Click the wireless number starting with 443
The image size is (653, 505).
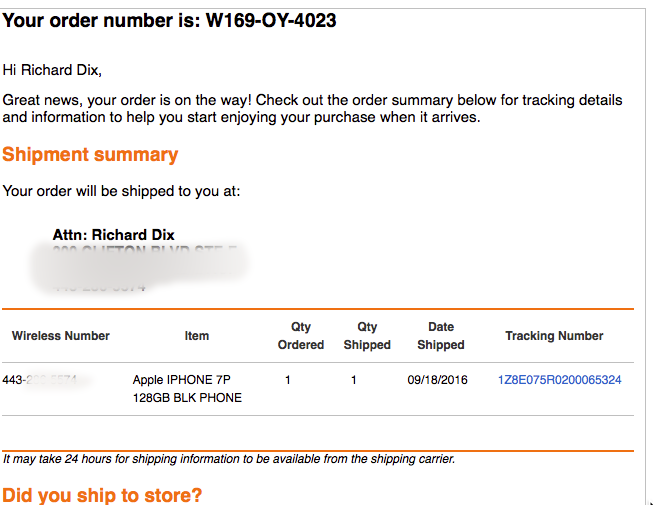pos(46,380)
